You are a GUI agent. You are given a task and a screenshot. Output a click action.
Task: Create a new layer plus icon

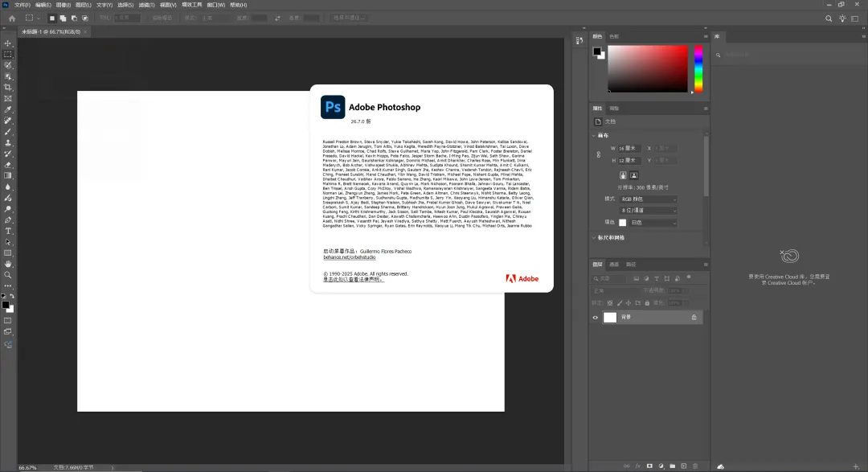[684, 466]
